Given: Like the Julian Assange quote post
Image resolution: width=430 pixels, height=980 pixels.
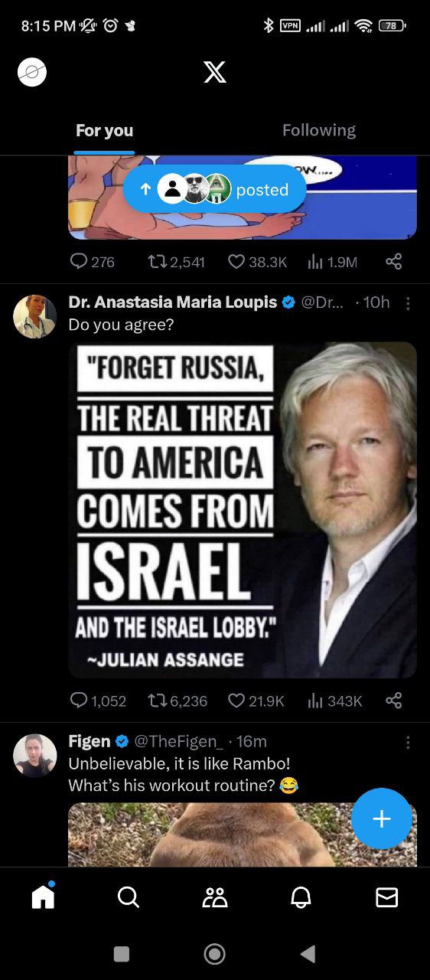Looking at the screenshot, I should coord(256,701).
